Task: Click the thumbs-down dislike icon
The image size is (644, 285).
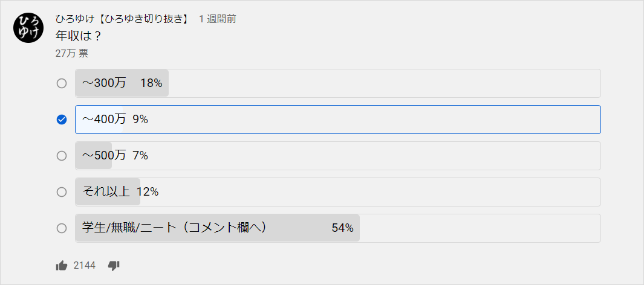Action: pos(113,266)
